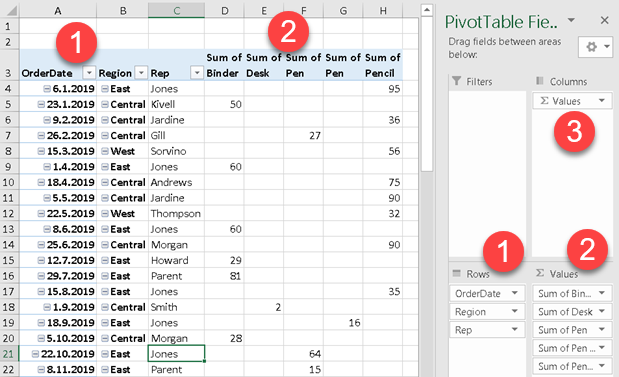Viewport: 619px width, 377px height.
Task: Select date cell 8.11.2019
Action: coord(58,369)
